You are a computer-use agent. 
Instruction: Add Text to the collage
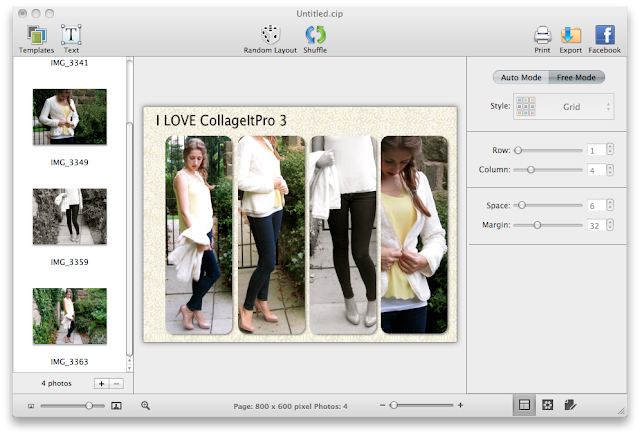[71, 39]
